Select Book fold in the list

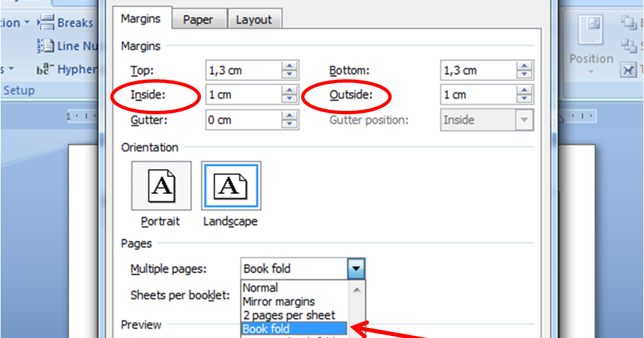pos(294,329)
